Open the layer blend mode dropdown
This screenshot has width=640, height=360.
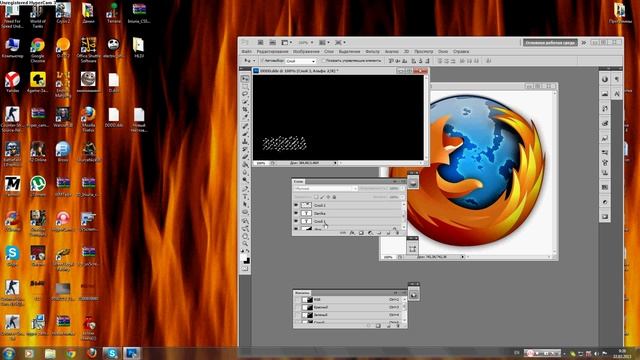pos(326,189)
